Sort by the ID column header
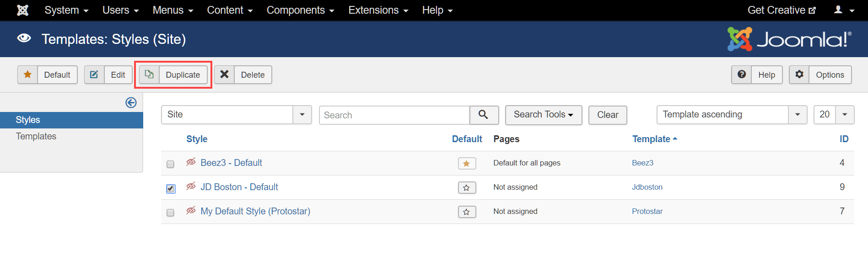 click(x=844, y=139)
